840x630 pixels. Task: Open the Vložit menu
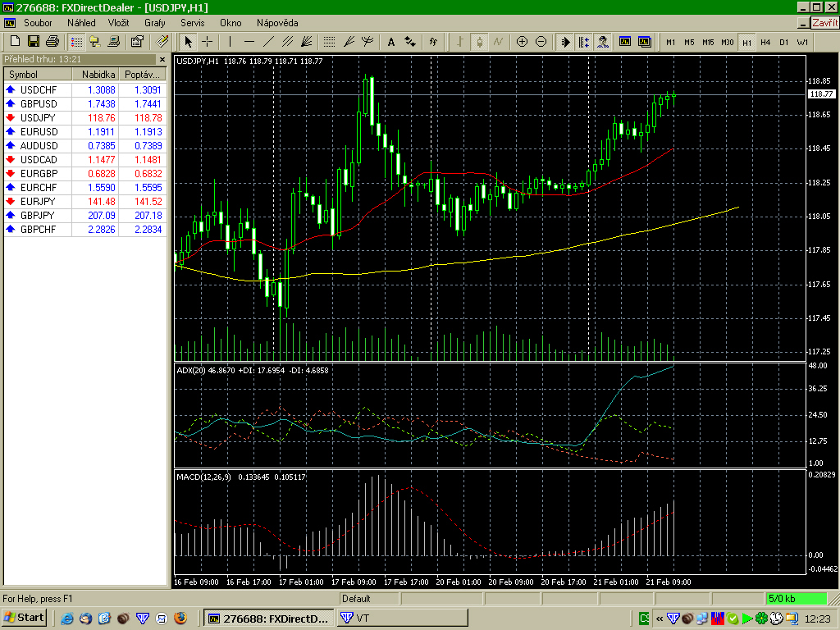[118, 22]
